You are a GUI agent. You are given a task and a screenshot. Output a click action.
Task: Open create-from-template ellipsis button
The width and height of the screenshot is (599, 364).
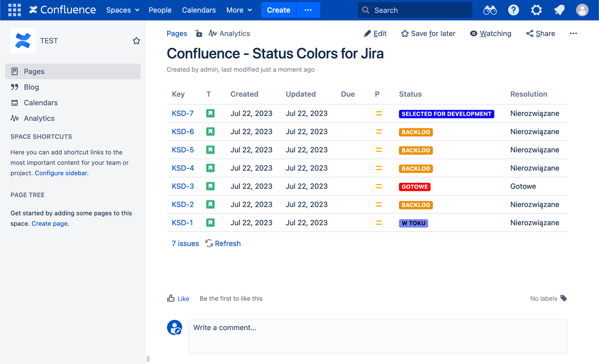pyautogui.click(x=308, y=10)
